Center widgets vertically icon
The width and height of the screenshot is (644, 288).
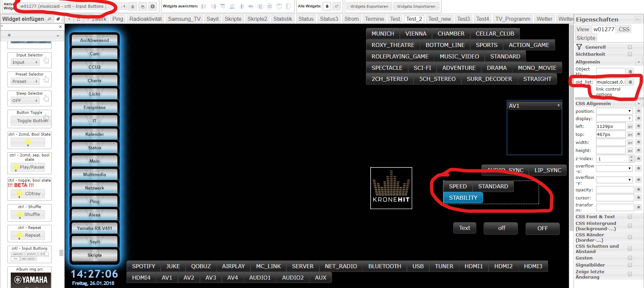(241, 6)
